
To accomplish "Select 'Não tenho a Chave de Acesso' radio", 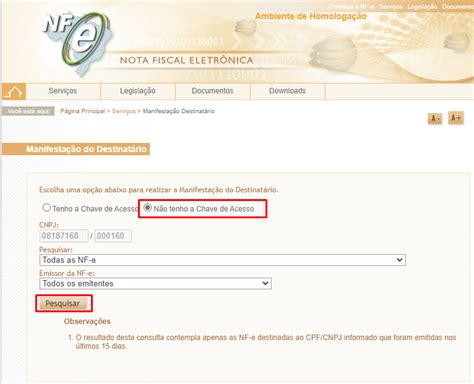I will click(x=147, y=208).
